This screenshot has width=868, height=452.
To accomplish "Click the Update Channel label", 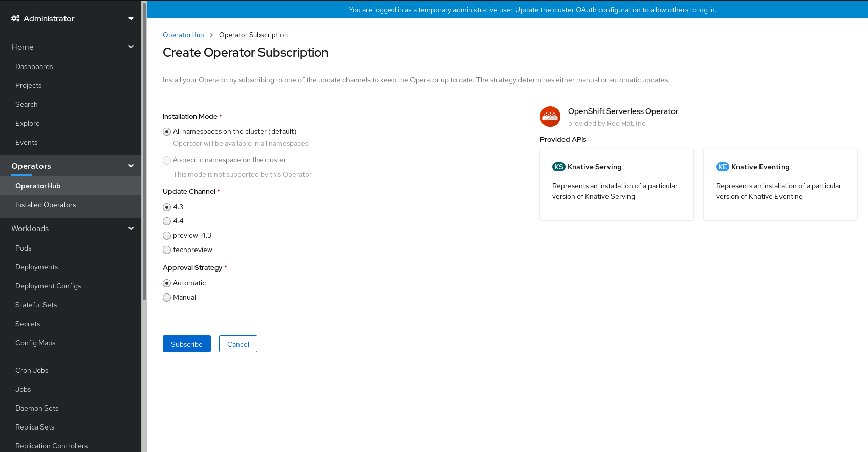I will click(x=189, y=191).
